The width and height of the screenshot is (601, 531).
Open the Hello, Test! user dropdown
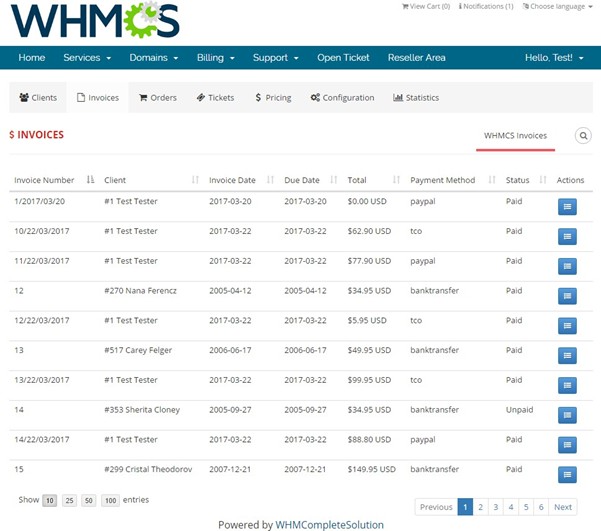555,58
